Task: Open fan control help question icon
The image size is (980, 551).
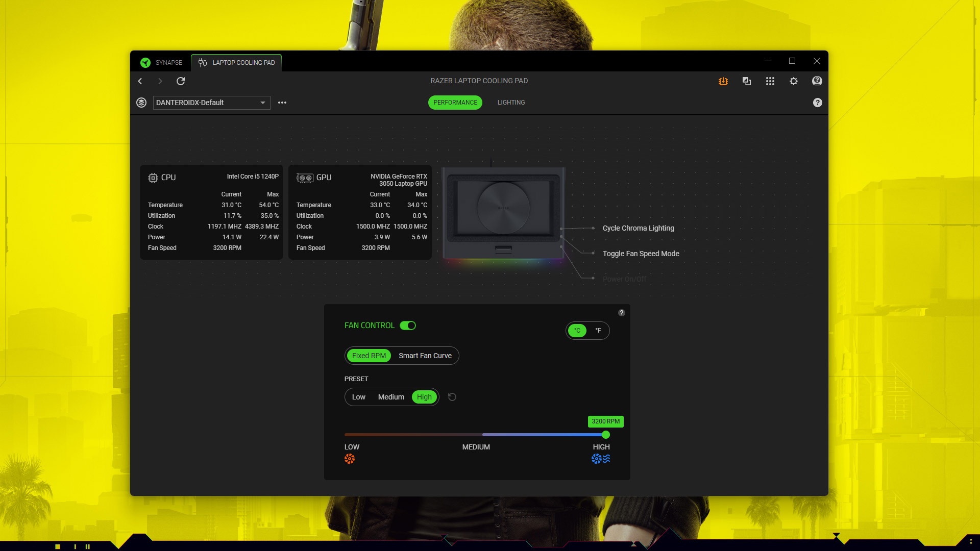Action: 622,313
